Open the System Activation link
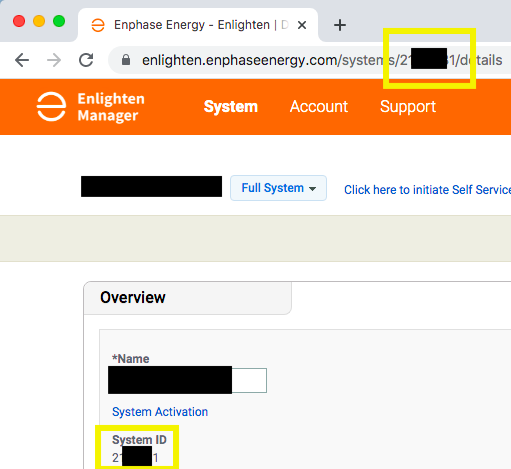The width and height of the screenshot is (511, 469). coord(160,412)
